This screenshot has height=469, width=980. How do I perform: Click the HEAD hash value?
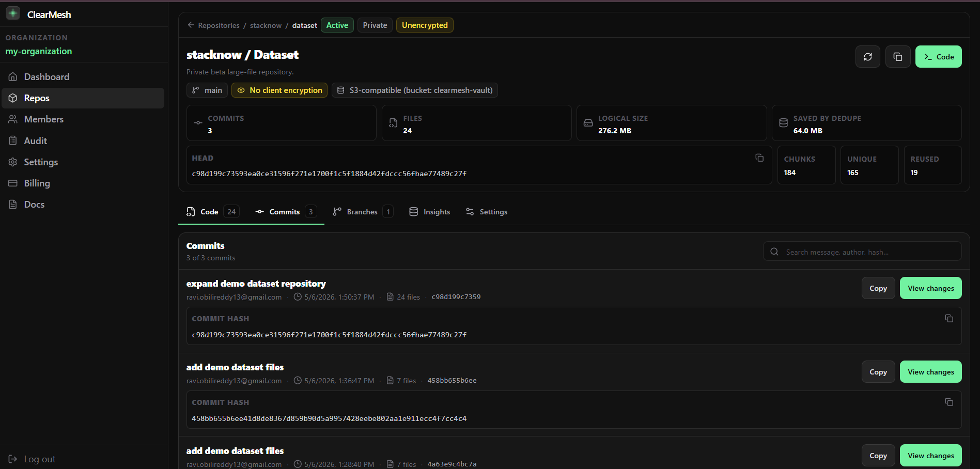point(329,174)
